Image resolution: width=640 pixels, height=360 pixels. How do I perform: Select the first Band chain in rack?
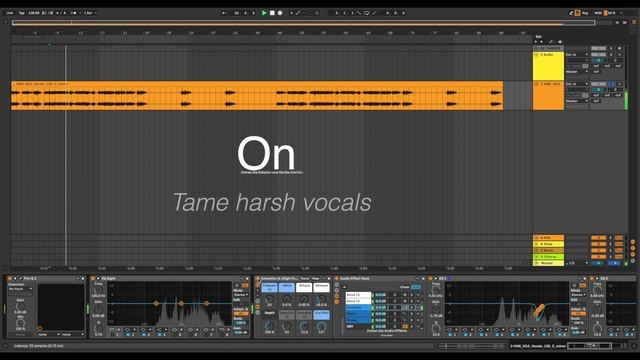click(358, 295)
